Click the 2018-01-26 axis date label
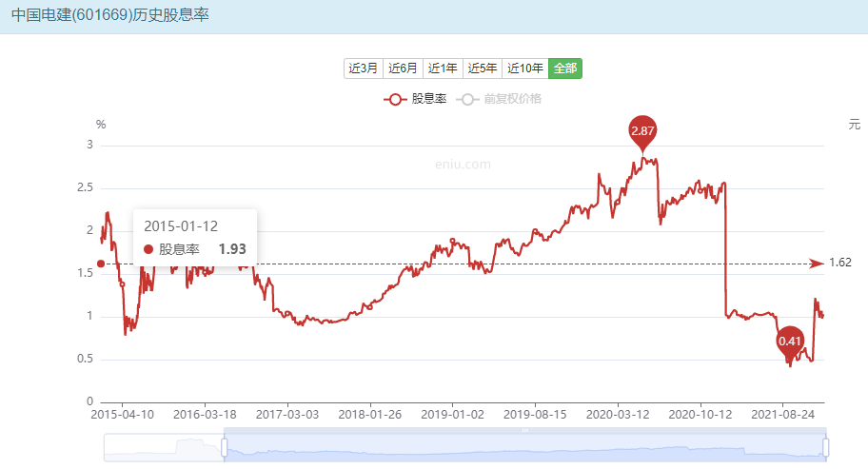 tap(370, 415)
